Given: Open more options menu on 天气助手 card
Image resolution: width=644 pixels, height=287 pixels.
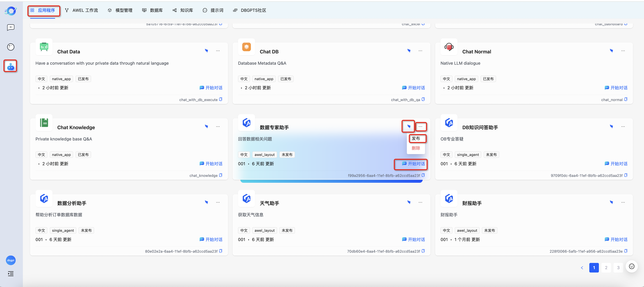Looking at the screenshot, I should pyautogui.click(x=420, y=202).
